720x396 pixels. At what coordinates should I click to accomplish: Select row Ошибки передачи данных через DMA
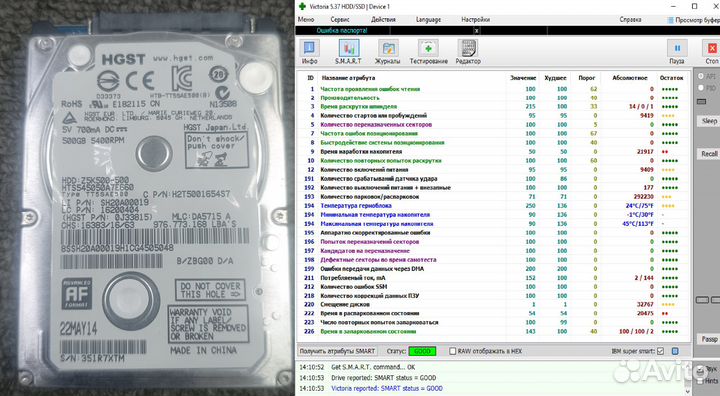point(493,269)
